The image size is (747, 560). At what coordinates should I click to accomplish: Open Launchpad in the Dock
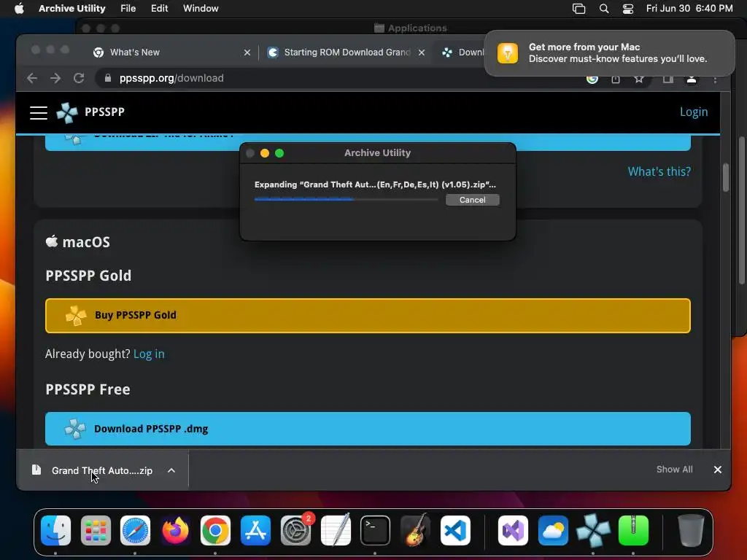tap(96, 530)
